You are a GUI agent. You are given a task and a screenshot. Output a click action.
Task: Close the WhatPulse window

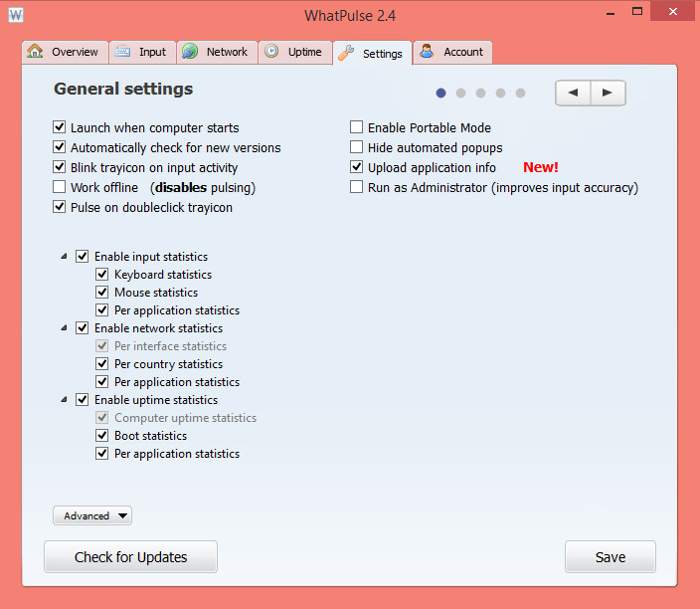(x=673, y=11)
